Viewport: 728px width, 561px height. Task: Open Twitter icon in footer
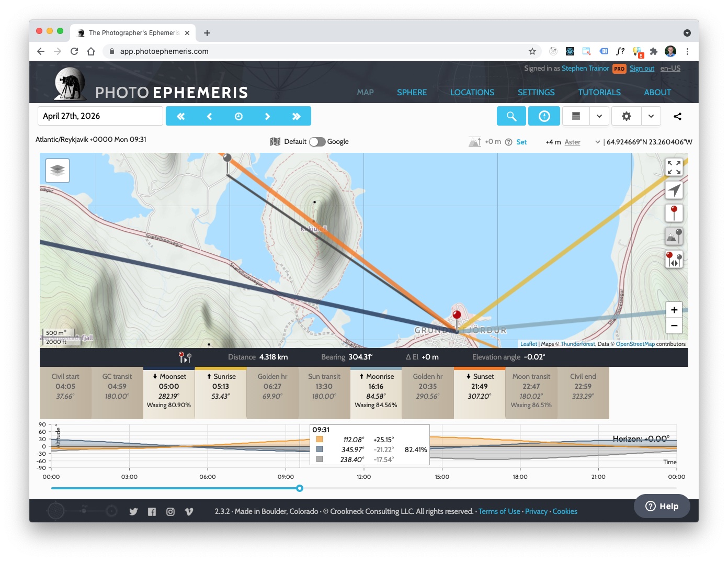(x=133, y=512)
